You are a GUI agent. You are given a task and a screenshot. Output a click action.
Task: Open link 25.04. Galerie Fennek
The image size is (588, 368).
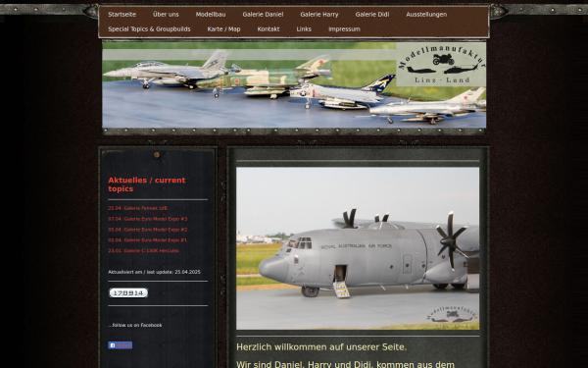click(137, 208)
